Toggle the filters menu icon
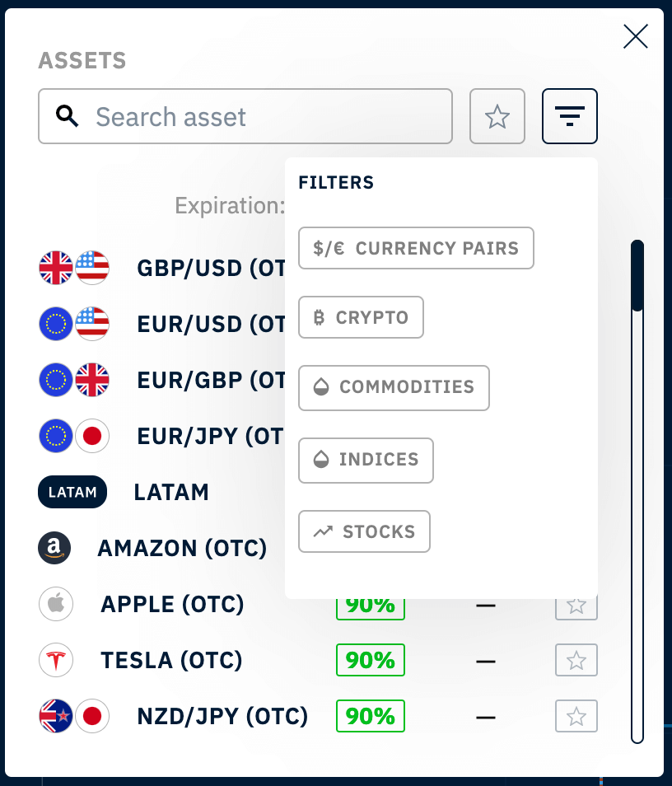The image size is (672, 786). coord(569,117)
